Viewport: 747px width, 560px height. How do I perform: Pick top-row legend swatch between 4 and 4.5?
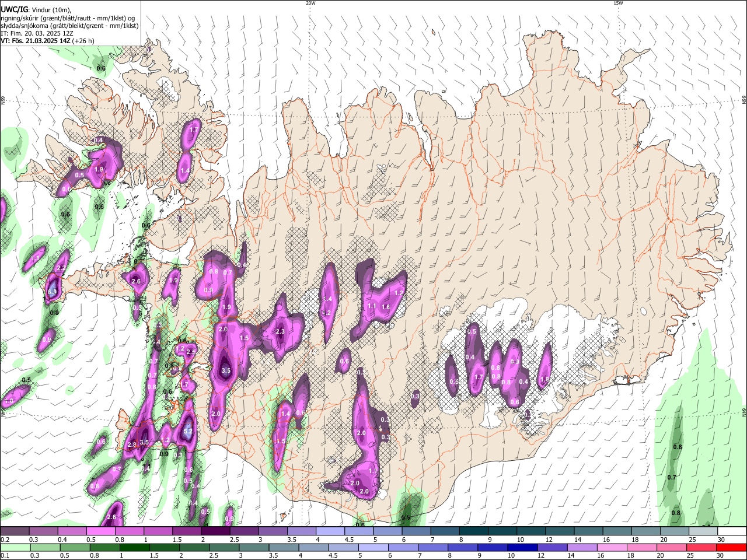(x=330, y=531)
